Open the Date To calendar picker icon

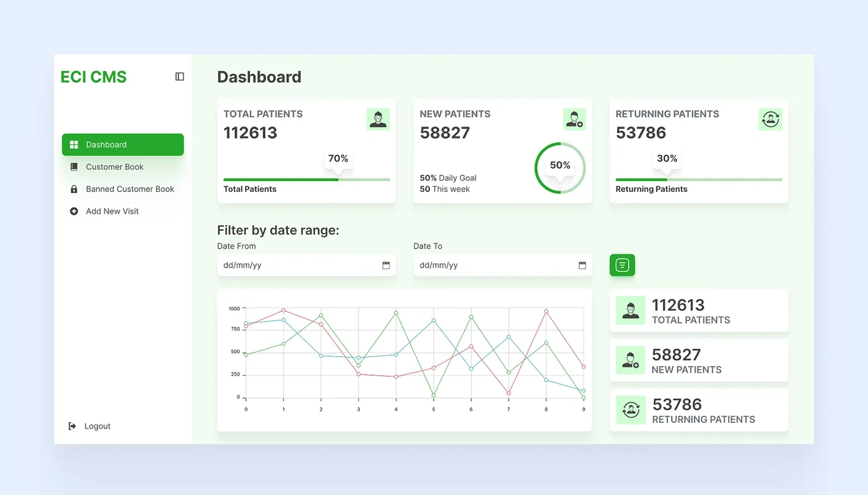582,265
